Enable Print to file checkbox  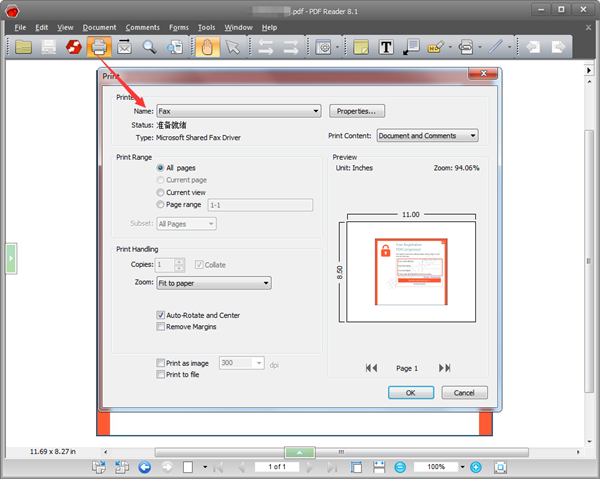(161, 374)
